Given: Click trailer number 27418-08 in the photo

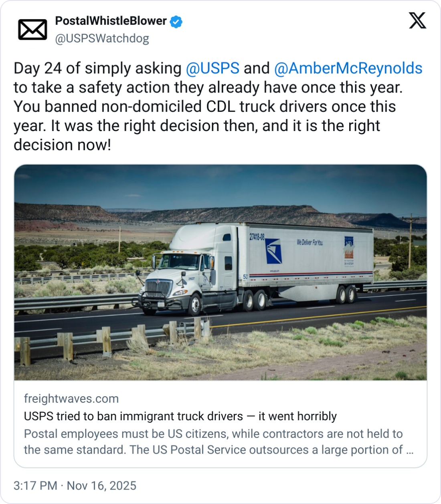Looking at the screenshot, I should 257,237.
